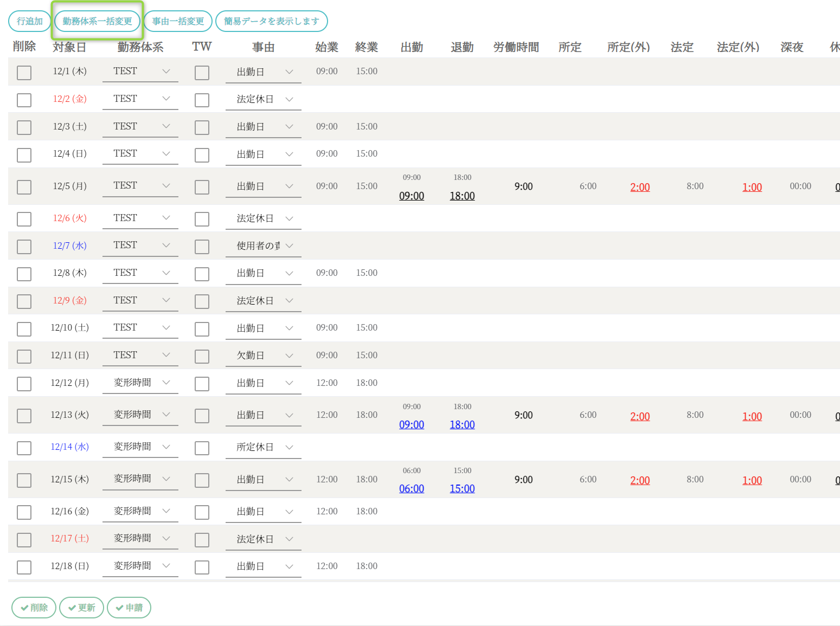840x626 pixels.
Task: Click red 1:00 法定(外) link on 12/5
Action: 752,188
